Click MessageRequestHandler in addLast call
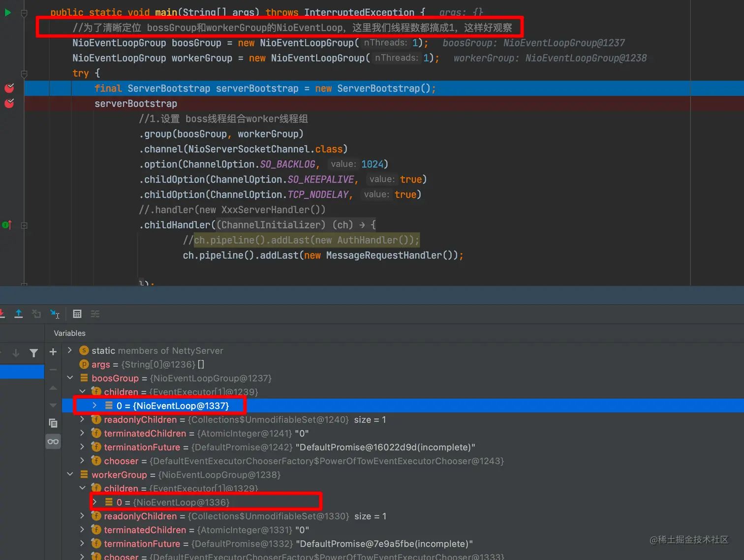 tap(384, 255)
